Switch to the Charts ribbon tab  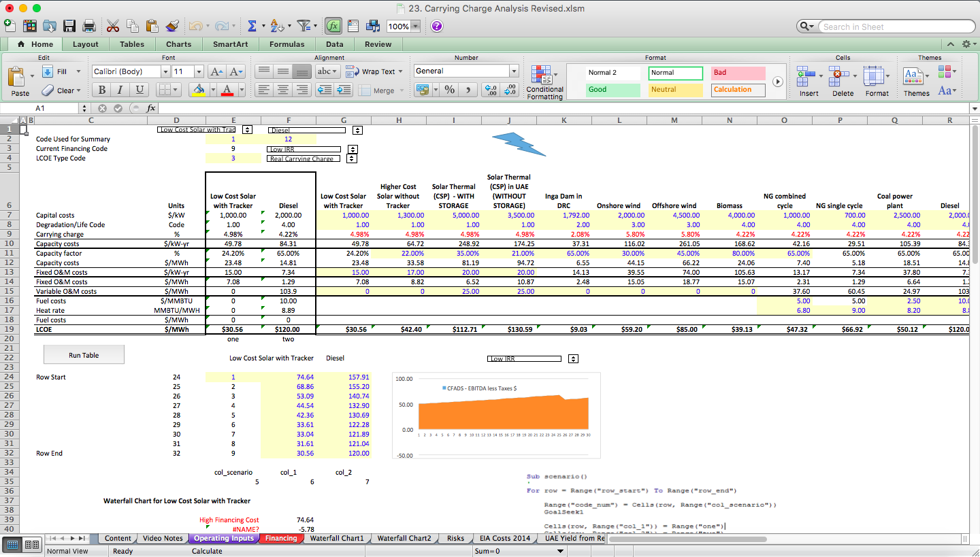coord(178,44)
